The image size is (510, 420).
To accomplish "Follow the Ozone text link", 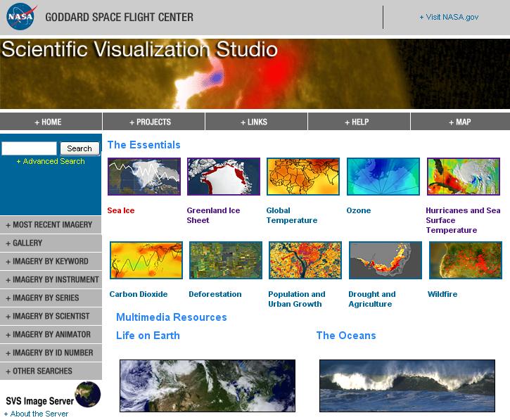I will [359, 210].
